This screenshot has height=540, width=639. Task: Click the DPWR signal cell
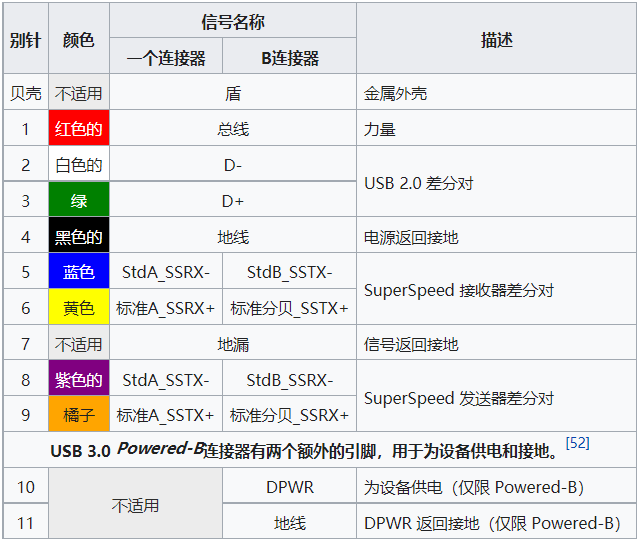pos(290,487)
